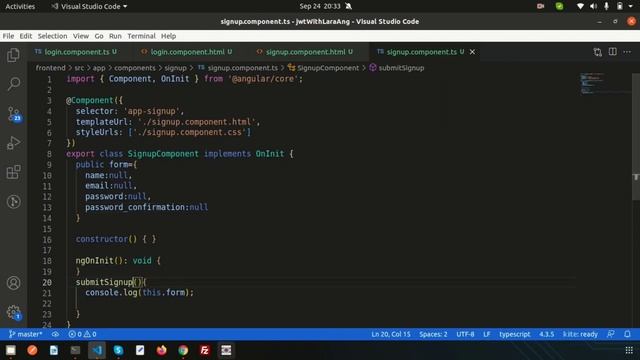
Task: Open the Explorer view in activity bar
Action: coord(13,55)
